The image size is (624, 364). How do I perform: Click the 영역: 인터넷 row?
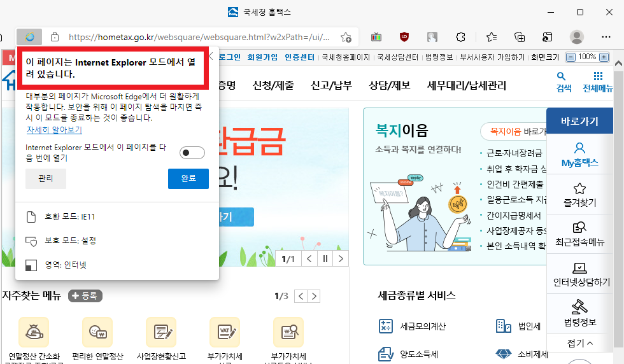(117, 265)
